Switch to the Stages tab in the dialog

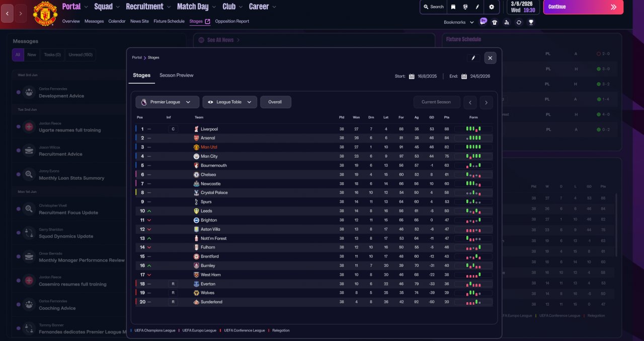coord(141,75)
